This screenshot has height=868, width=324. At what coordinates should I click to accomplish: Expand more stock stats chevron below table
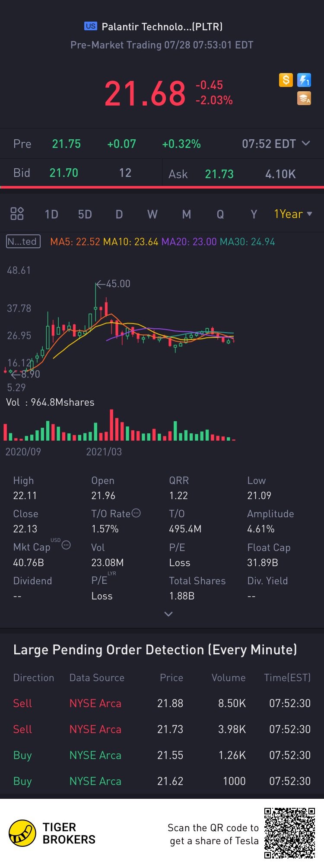[168, 614]
